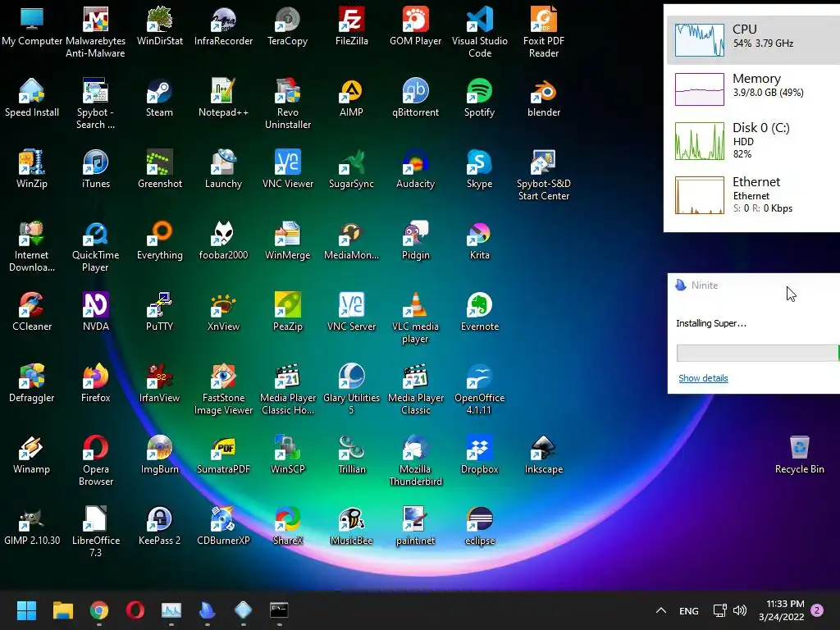Select the GIMP 2.10.30 desktop icon
The width and height of the screenshot is (840, 630).
32,526
